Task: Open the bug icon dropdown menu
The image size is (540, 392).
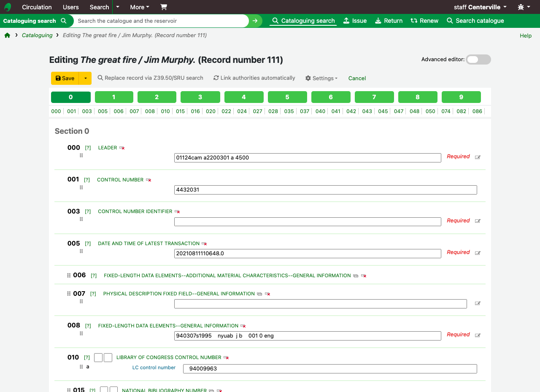Action: point(524,7)
